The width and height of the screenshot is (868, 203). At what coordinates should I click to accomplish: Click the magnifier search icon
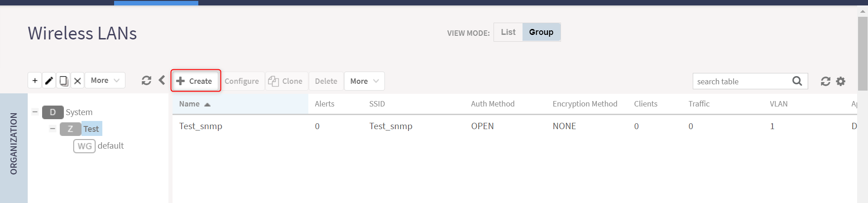click(797, 81)
